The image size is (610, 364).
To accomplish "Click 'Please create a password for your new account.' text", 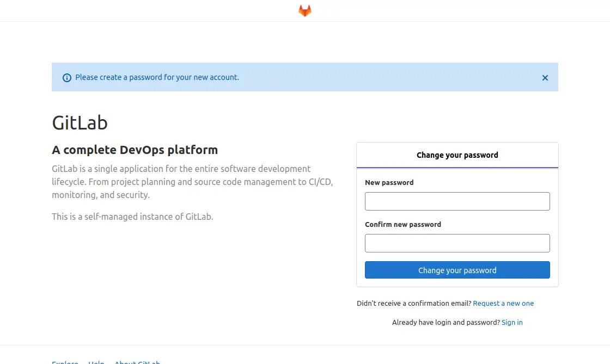I will (x=157, y=77).
